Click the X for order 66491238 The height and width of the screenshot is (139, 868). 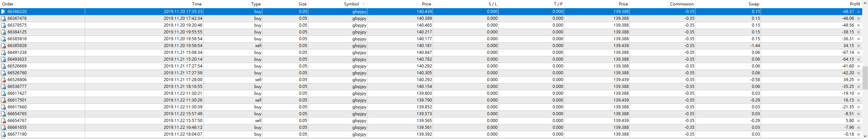[858, 52]
